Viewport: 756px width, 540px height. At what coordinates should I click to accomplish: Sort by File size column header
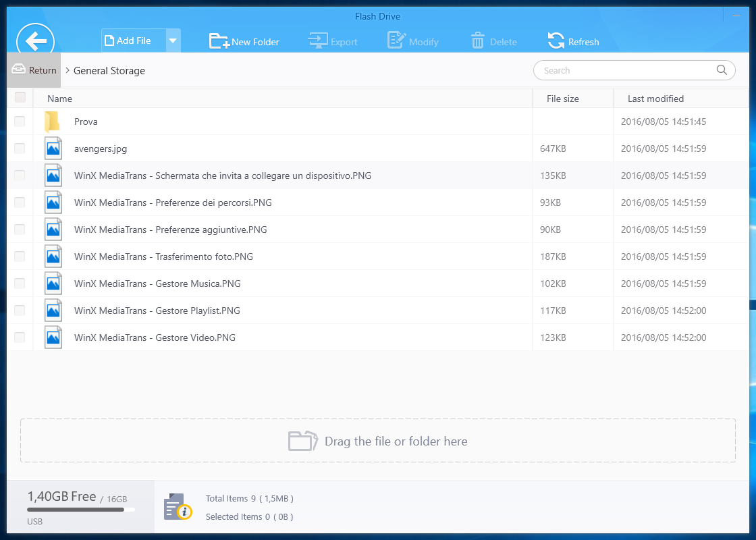[573, 99]
